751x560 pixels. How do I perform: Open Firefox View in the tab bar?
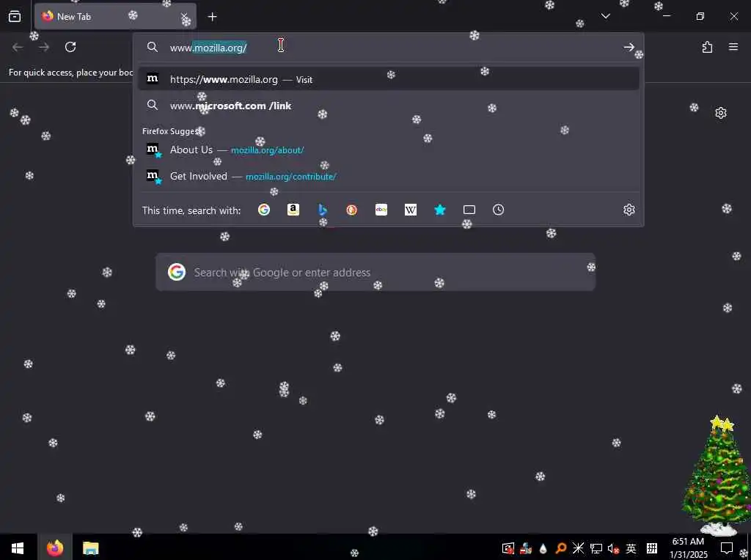(x=15, y=16)
